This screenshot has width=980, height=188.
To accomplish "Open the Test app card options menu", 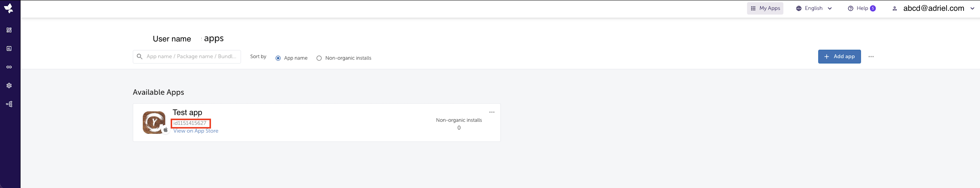I will (492, 112).
